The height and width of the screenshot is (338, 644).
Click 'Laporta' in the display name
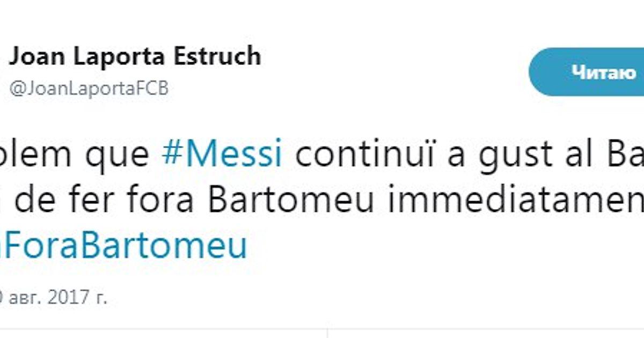(120, 57)
